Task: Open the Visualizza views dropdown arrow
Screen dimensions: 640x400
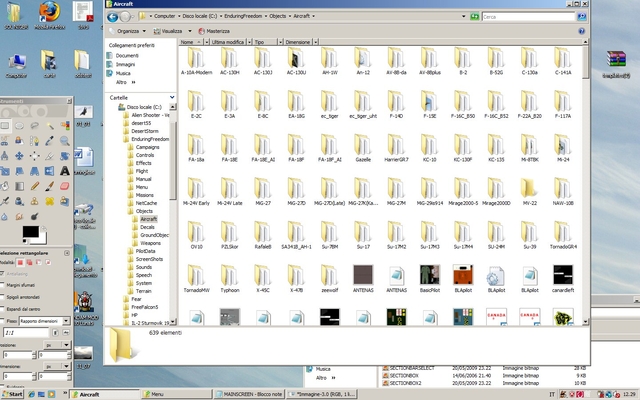Action: pyautogui.click(x=190, y=31)
